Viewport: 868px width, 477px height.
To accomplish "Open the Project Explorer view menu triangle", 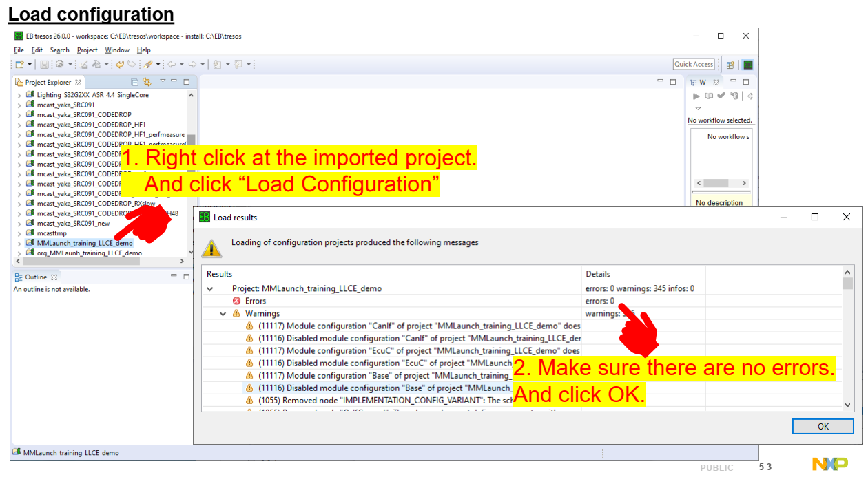I will pos(163,81).
